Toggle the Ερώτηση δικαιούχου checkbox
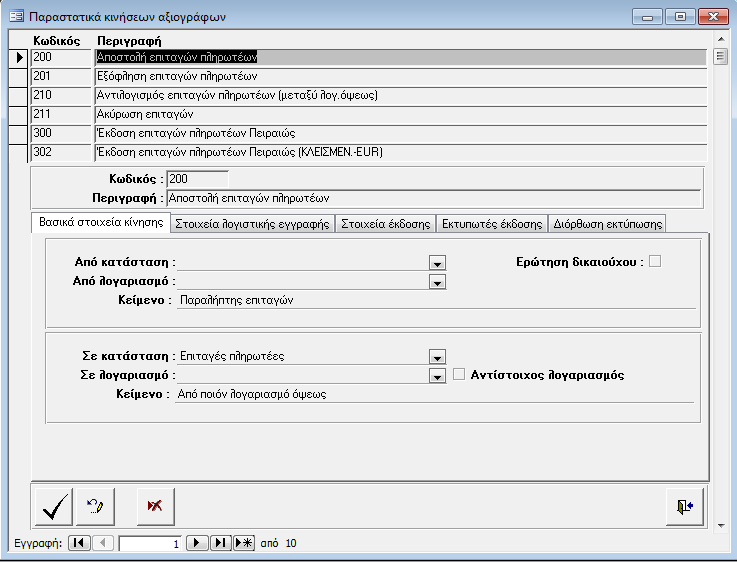This screenshot has height=562, width=737. (x=655, y=261)
